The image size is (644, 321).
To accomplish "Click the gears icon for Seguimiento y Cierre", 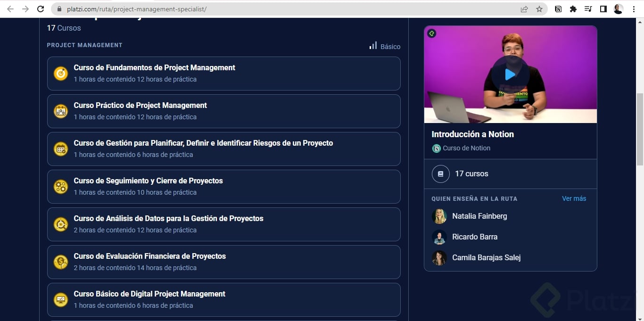I will [61, 187].
